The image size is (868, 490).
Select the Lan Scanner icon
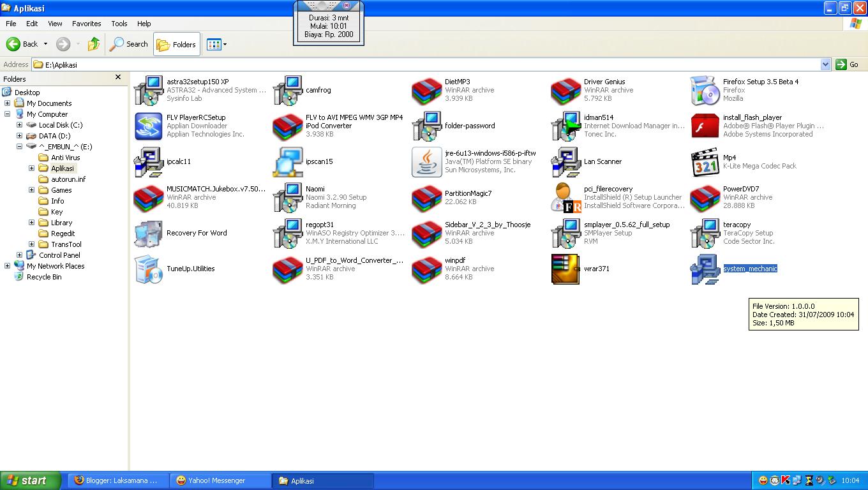566,161
